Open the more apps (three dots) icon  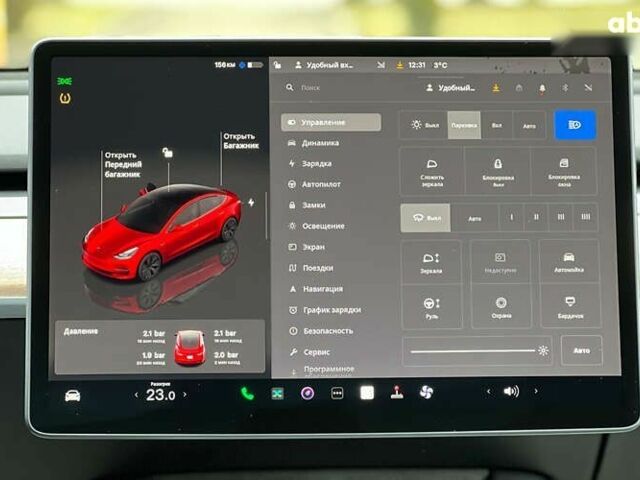click(x=337, y=393)
